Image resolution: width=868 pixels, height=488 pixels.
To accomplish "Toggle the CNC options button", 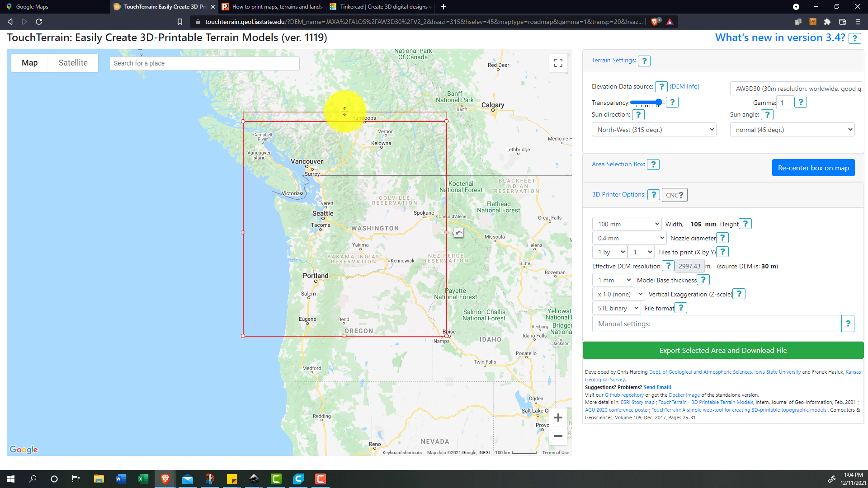I will point(675,195).
